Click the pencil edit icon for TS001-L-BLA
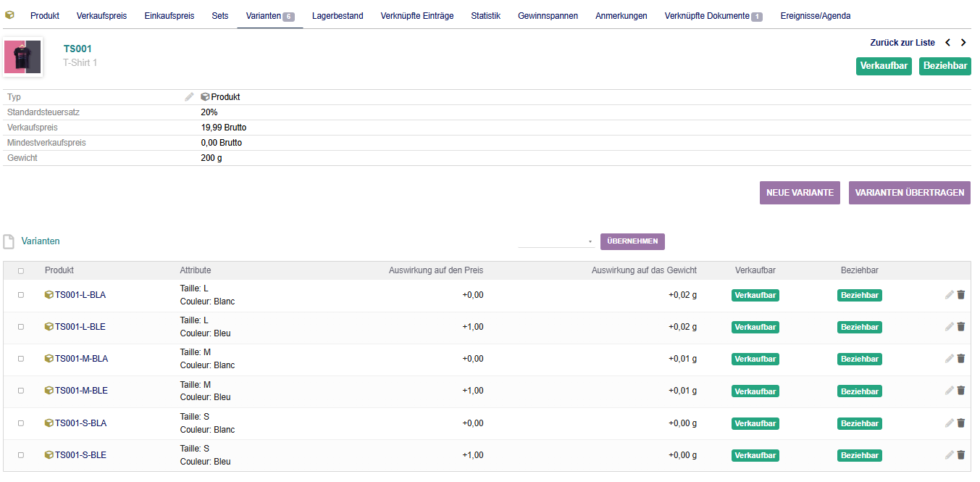980x482 pixels. pos(949,295)
